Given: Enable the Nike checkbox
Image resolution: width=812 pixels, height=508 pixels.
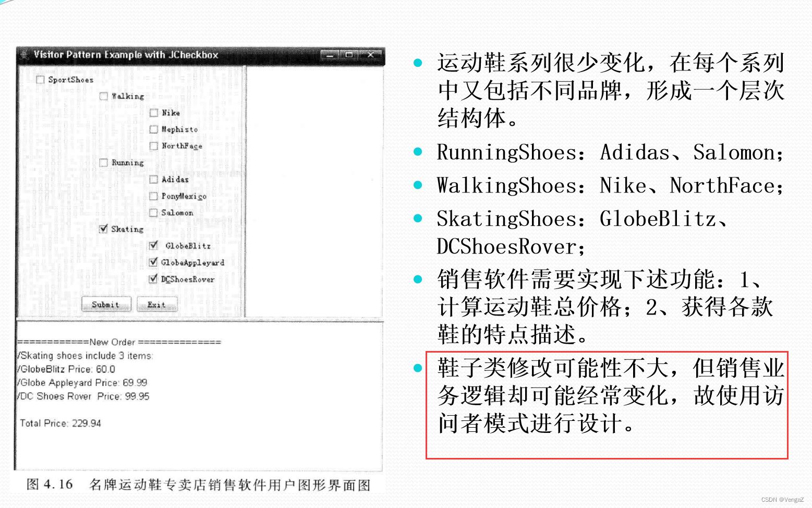Looking at the screenshot, I should (154, 113).
